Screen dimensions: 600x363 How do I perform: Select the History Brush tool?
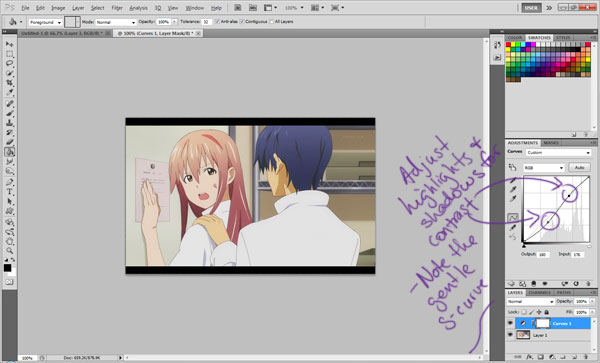[10, 133]
